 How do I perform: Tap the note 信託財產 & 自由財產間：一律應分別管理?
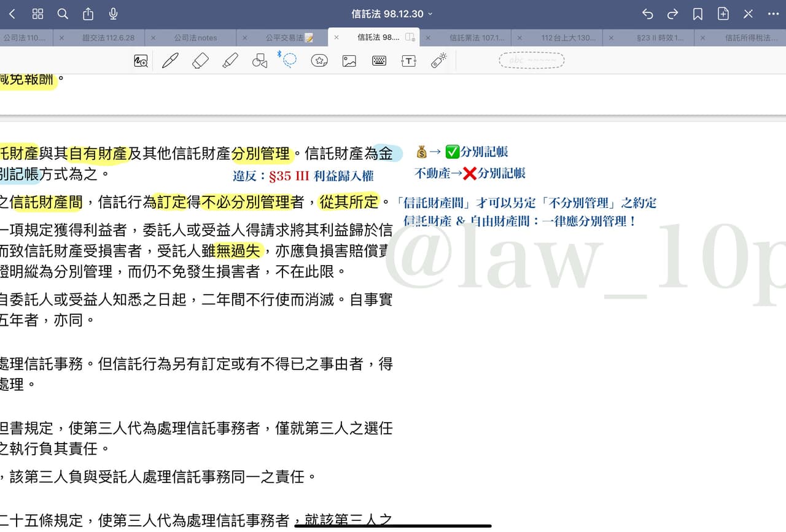point(521,222)
